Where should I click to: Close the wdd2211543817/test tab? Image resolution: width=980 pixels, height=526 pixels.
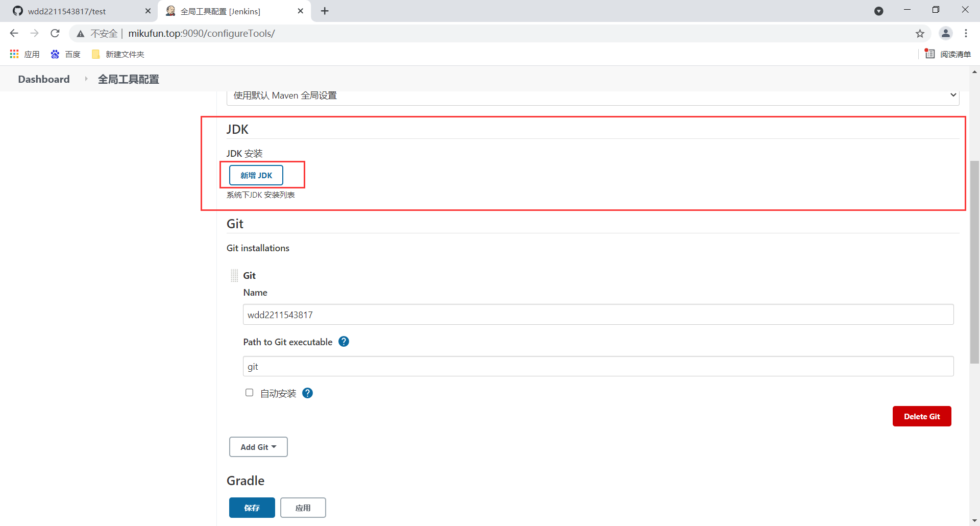(x=148, y=11)
